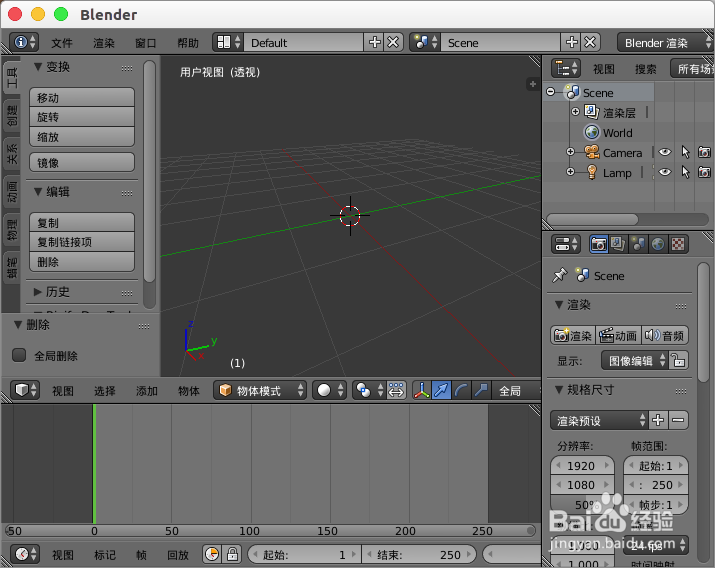
Task: Expand the Camera tree item
Action: tap(570, 152)
